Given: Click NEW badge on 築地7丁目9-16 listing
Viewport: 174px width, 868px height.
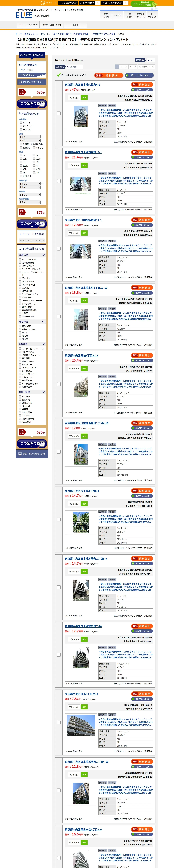Looking at the screenshot, I should [x=84, y=369].
